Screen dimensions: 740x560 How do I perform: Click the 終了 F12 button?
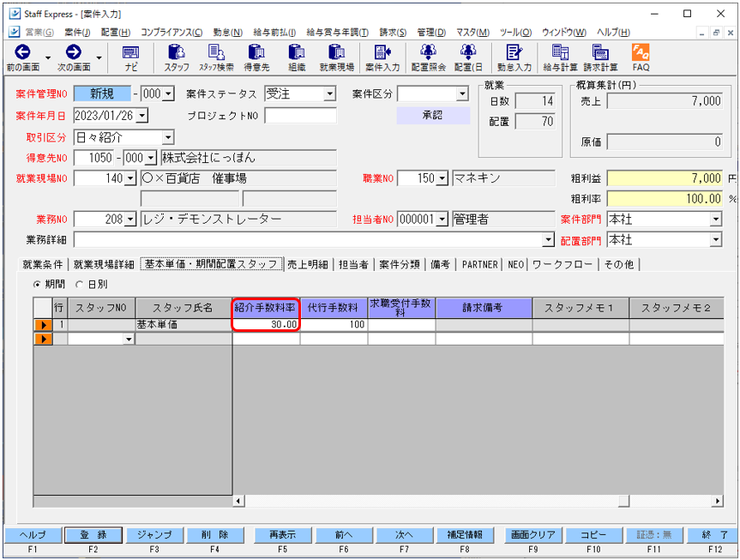tap(713, 535)
